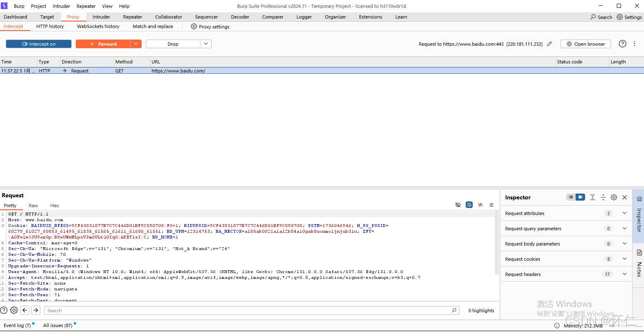Switch request view to Raw
This screenshot has height=332, width=644.
[x=33, y=206]
